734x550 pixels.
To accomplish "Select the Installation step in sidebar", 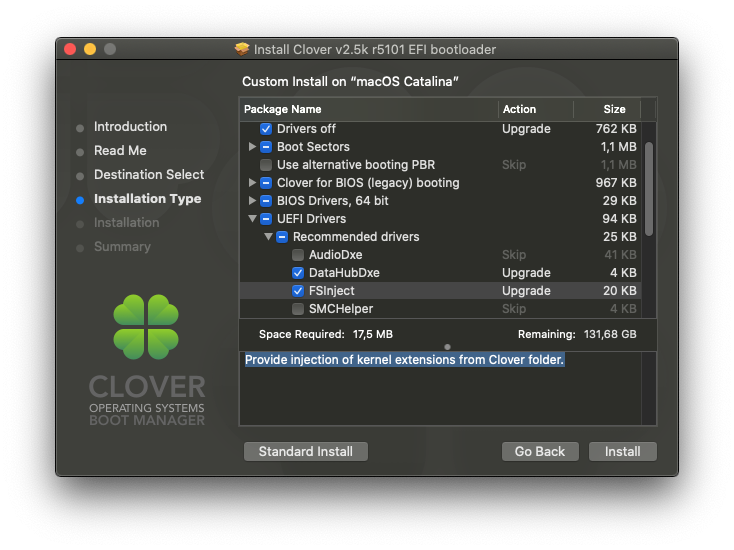I will pos(126,222).
